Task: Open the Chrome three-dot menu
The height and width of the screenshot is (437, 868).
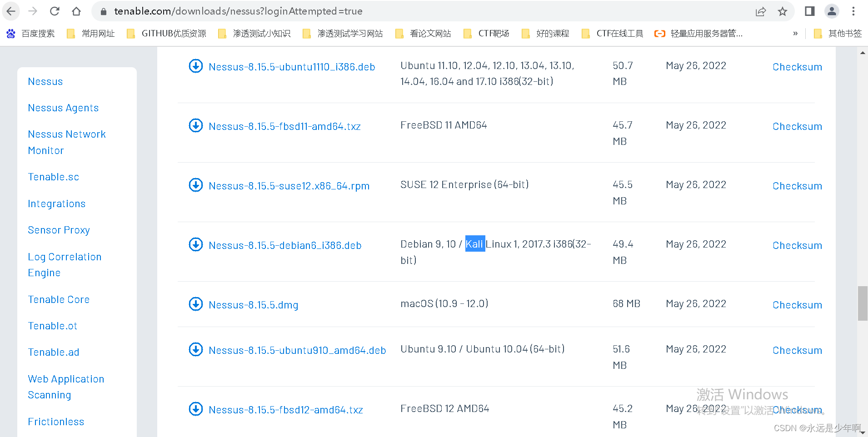Action: point(853,11)
